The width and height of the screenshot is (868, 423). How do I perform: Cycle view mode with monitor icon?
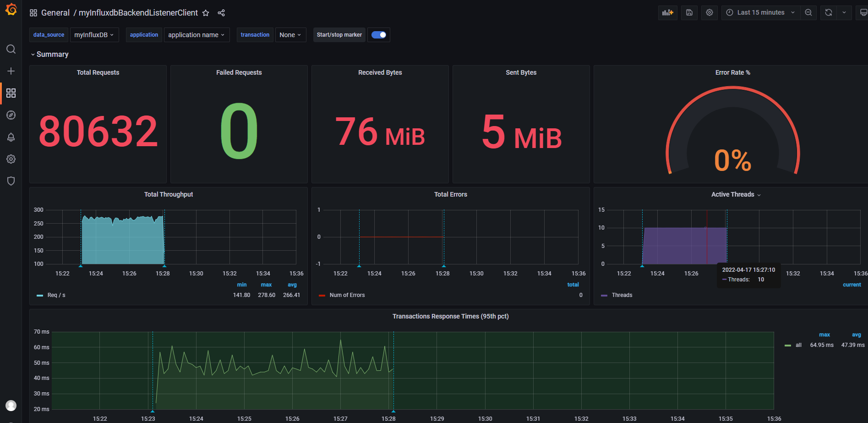coord(863,12)
